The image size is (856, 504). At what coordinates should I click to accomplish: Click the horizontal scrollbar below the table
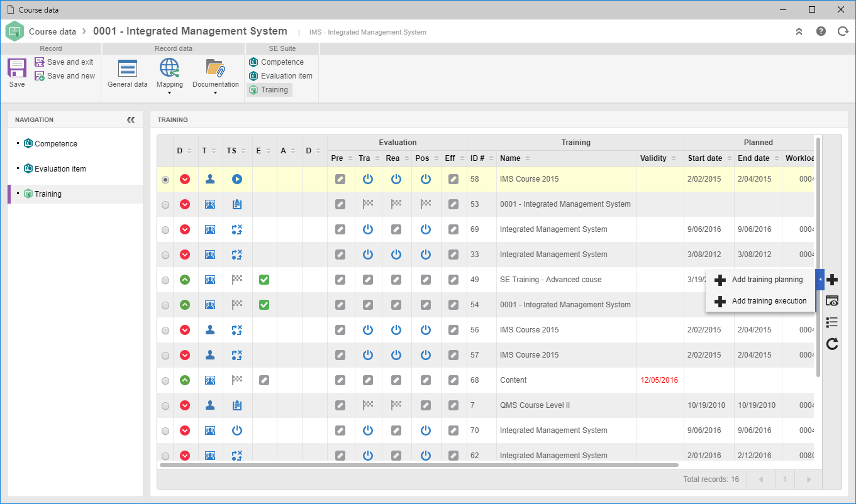[x=419, y=465]
